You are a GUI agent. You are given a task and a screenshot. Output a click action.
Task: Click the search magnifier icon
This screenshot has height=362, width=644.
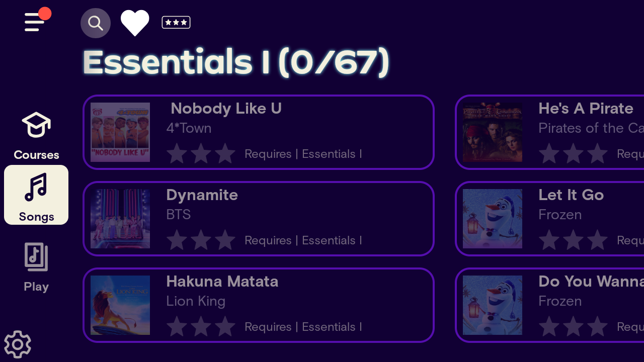click(x=96, y=23)
